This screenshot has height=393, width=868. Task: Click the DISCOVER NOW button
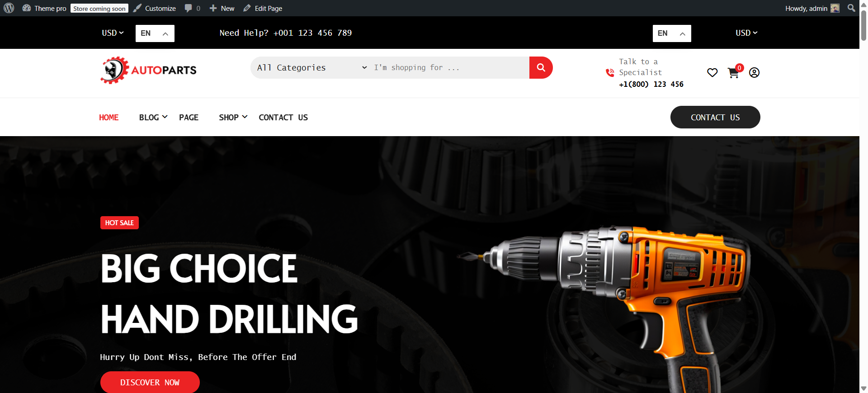click(x=150, y=382)
